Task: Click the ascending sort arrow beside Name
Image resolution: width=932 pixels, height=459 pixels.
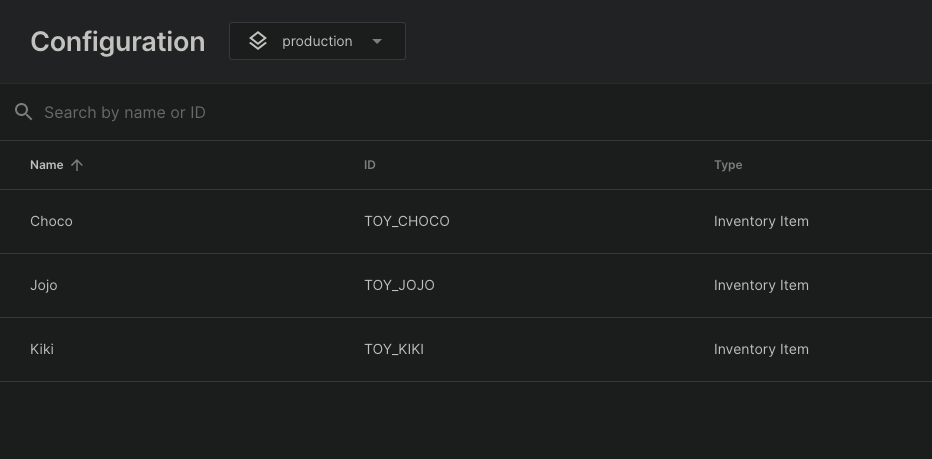Action: [77, 165]
